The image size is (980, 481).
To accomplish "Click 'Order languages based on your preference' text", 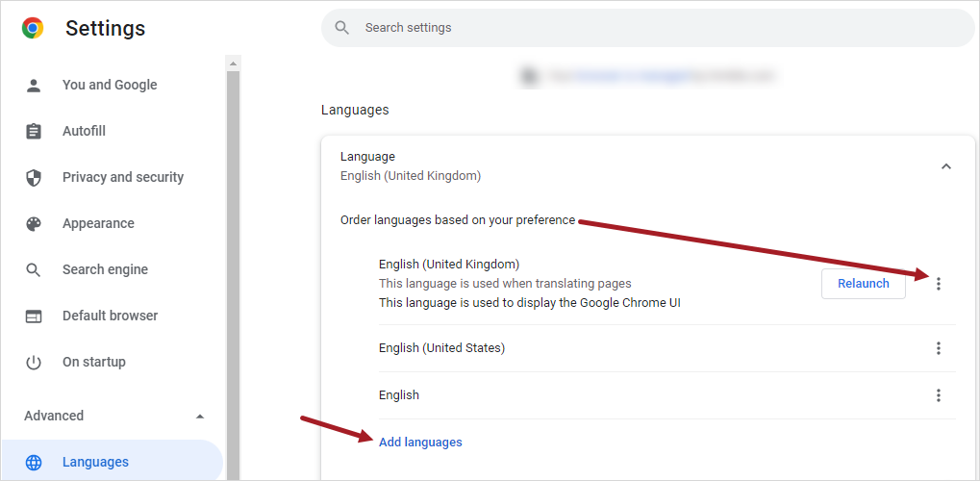I will click(458, 220).
